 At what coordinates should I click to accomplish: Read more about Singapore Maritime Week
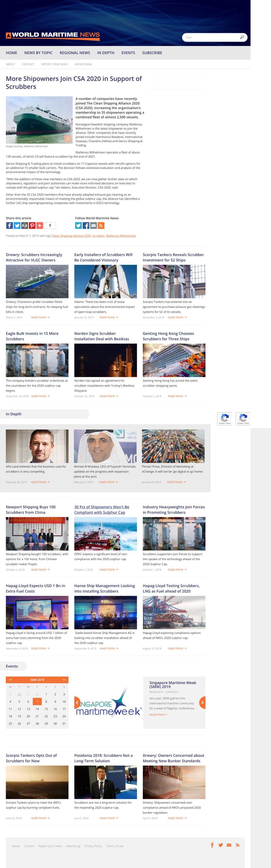[158, 715]
